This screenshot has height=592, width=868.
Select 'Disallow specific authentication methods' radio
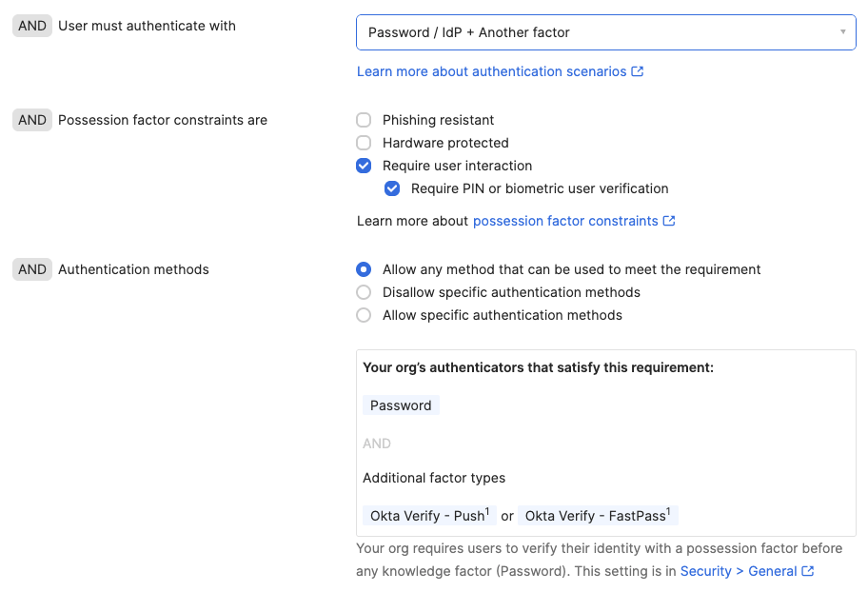tap(364, 292)
